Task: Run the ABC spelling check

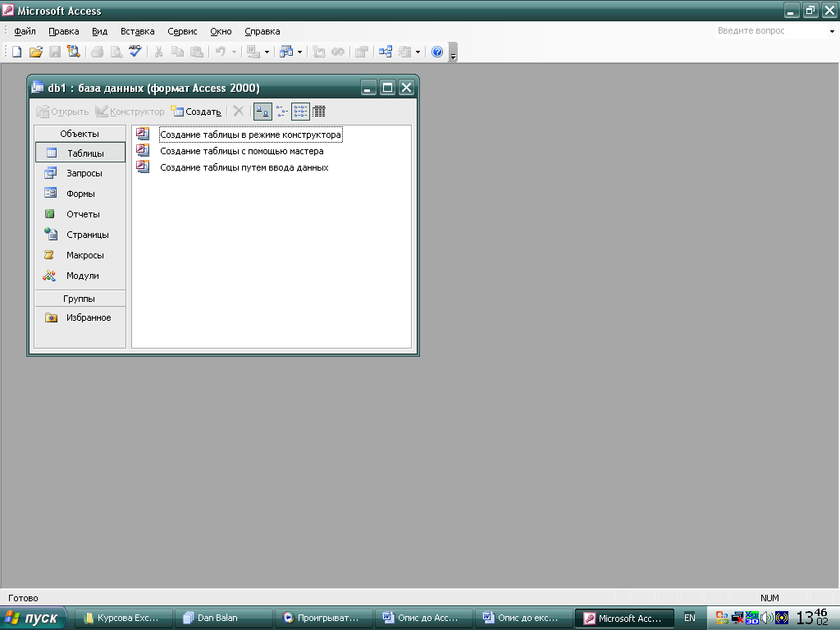Action: [x=135, y=52]
